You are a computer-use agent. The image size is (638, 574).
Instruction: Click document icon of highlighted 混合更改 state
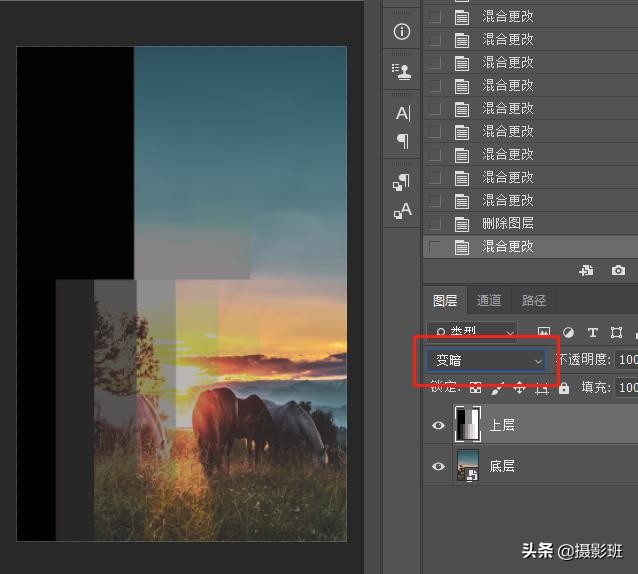click(x=461, y=247)
